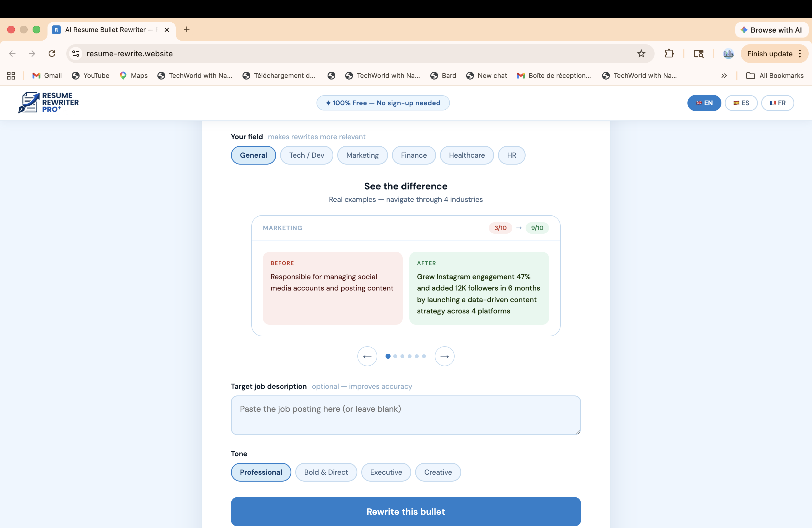Open the Bard bookmark

point(443,75)
